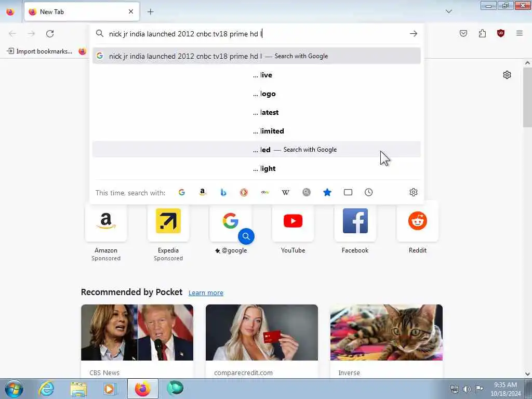The width and height of the screenshot is (532, 399).
Task: Search this time with Amazon
Action: (x=203, y=192)
